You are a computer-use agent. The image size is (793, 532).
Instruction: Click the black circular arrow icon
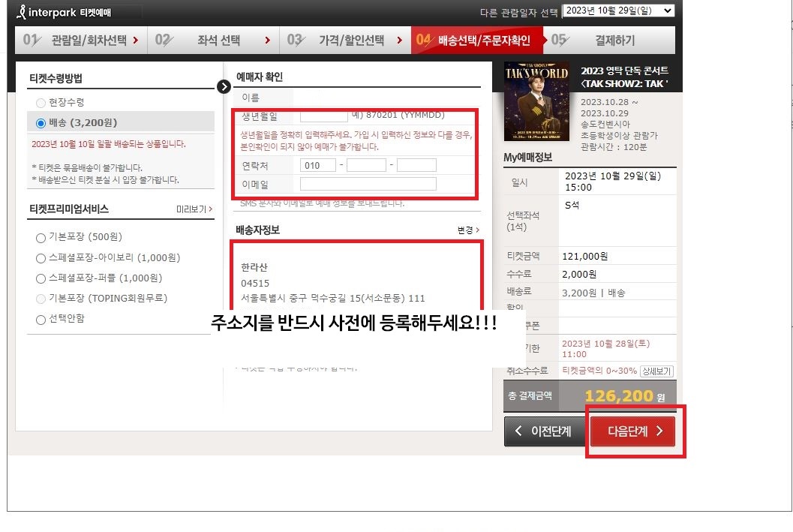pyautogui.click(x=224, y=86)
